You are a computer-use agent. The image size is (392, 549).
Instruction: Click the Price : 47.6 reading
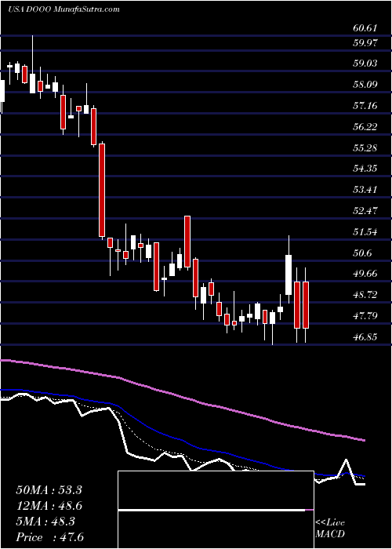coord(49,537)
